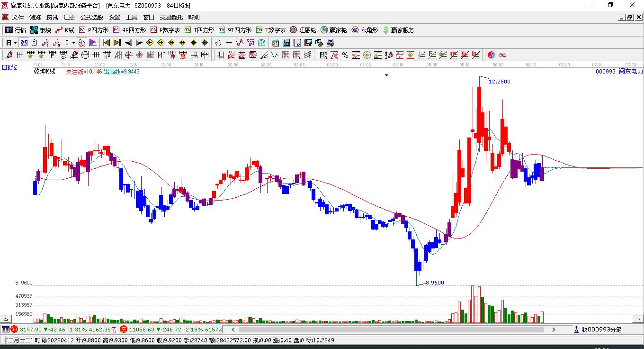Open the 窗口 menu
The width and height of the screenshot is (644, 349).
click(x=149, y=18)
